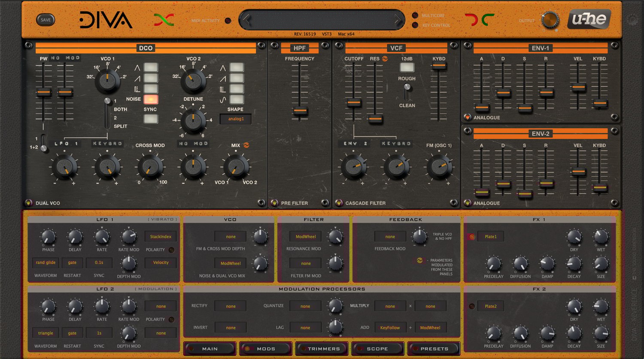Enable the VCO 2 sawtooth waveform button
The image size is (644, 359).
[237, 78]
